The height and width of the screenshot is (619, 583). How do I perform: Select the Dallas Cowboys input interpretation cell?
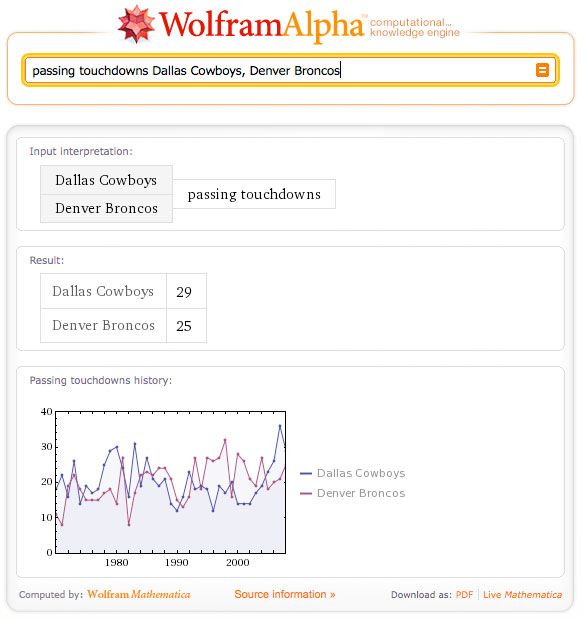pos(106,180)
